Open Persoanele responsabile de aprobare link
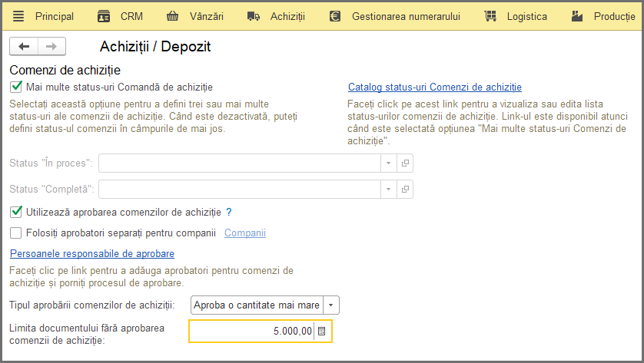The width and height of the screenshot is (644, 363). point(92,254)
